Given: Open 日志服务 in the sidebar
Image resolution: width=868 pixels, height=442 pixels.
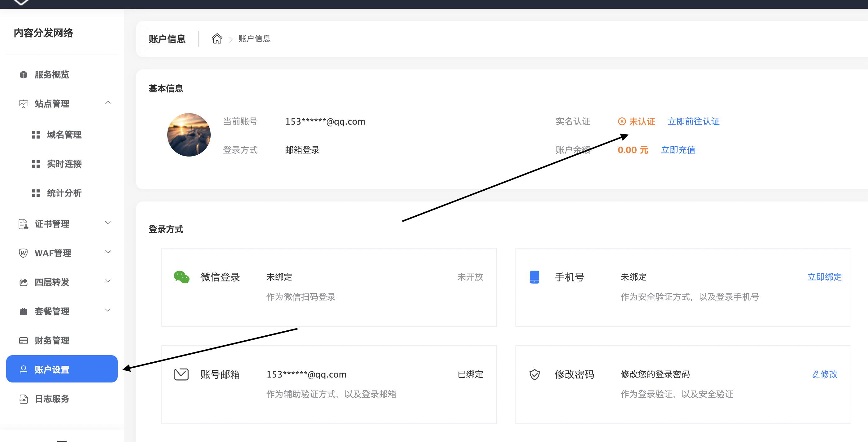Looking at the screenshot, I should coord(62,399).
